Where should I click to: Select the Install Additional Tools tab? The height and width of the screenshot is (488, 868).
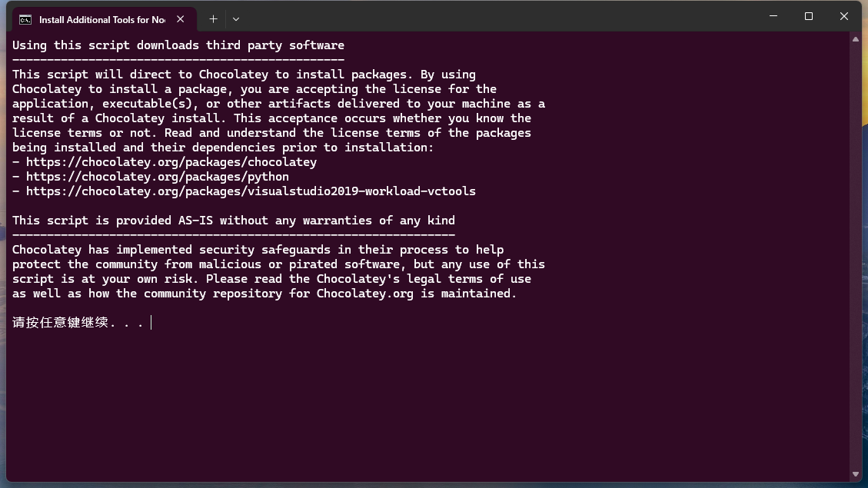tap(104, 19)
